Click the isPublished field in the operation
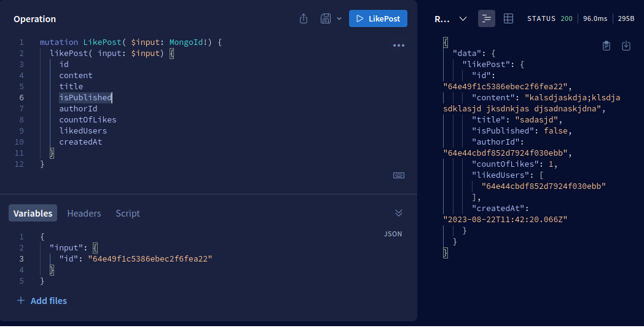Screen dimensions: 644x328 pyautogui.click(x=85, y=97)
